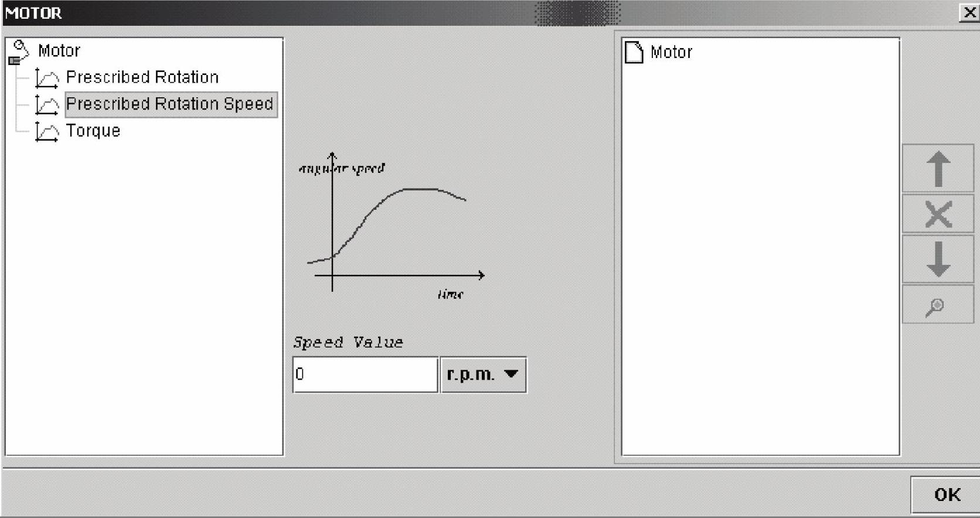
Task: Delete selected item with the X button
Action: point(938,214)
